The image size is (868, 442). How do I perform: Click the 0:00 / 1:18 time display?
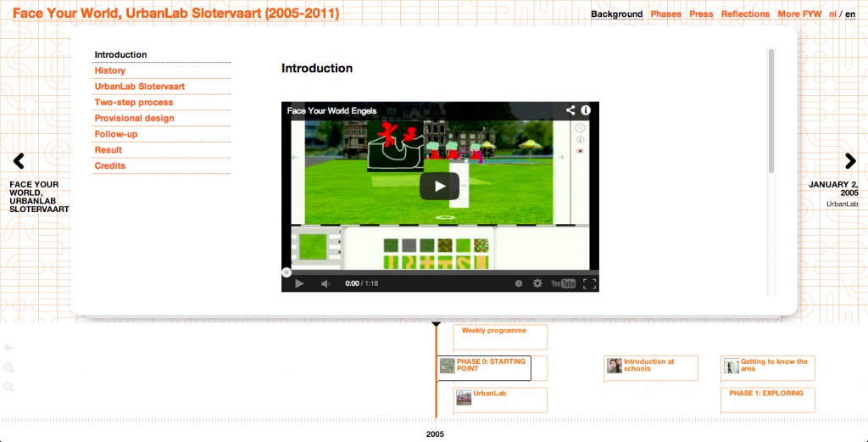361,283
